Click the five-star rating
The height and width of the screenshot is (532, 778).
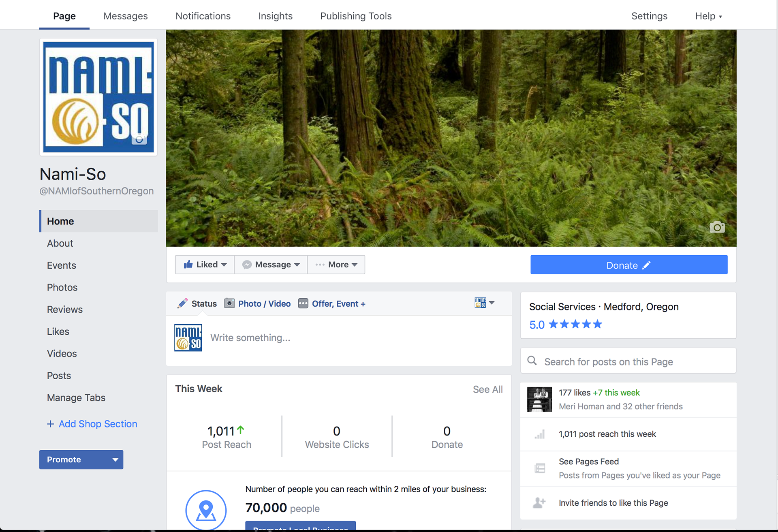575,325
